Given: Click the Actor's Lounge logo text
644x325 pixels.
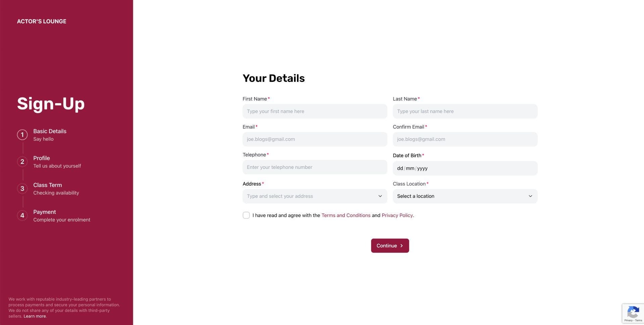Looking at the screenshot, I should 42,21.
